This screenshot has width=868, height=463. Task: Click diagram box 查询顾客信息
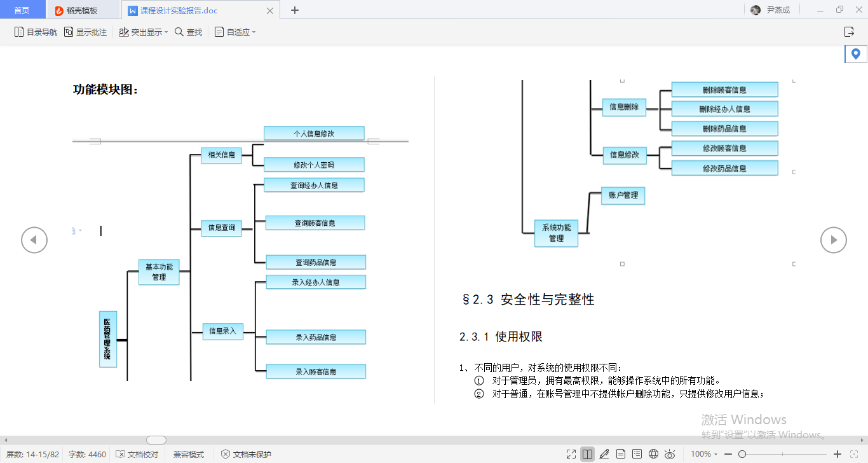pyautogui.click(x=315, y=223)
